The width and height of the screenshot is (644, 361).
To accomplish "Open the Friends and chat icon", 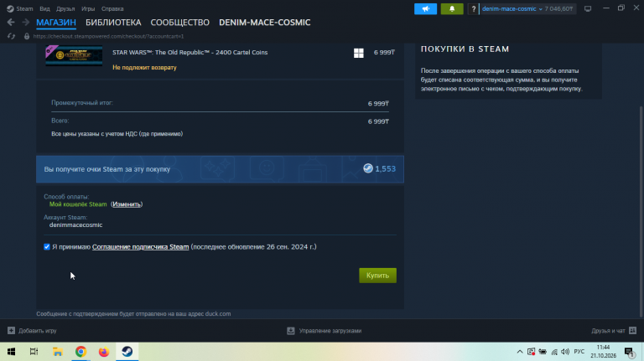I will (632, 331).
